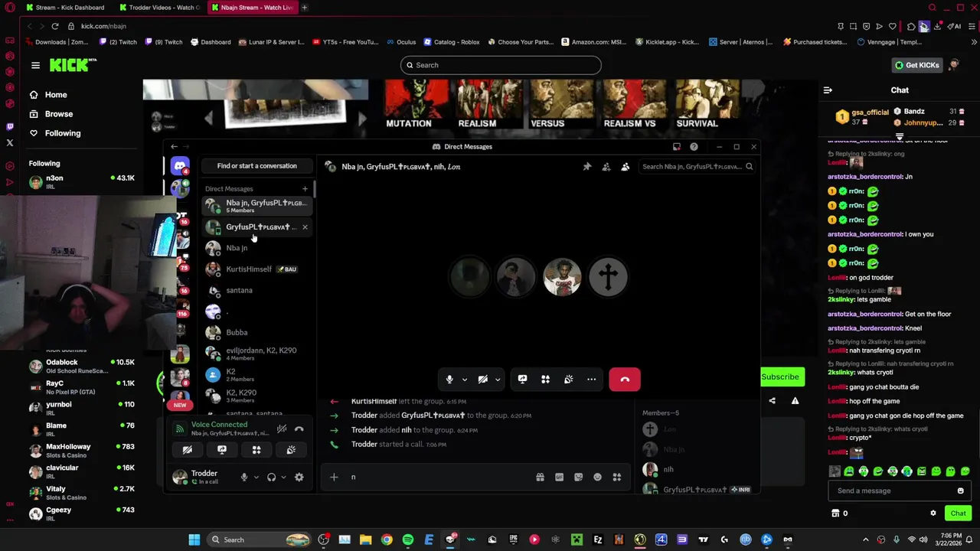Disconnect using the Voice Connected panel icon
Viewport: 980px width, 551px height.
pyautogui.click(x=299, y=429)
